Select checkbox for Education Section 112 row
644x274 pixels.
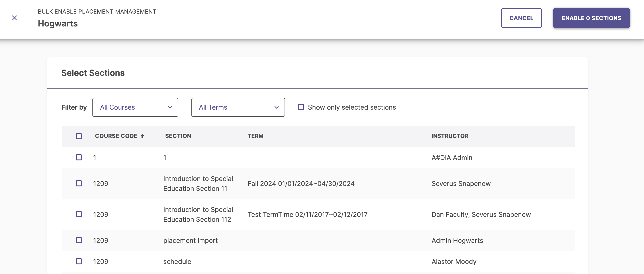[79, 215]
